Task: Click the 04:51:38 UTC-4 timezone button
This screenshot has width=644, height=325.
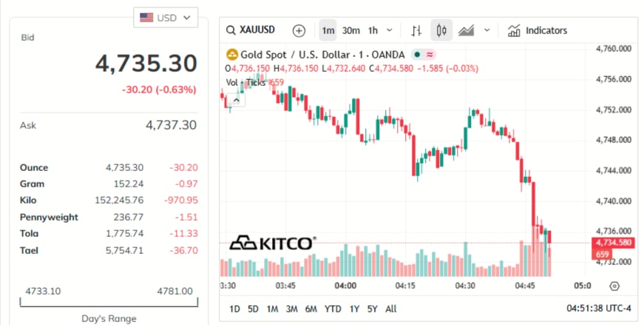Action: pyautogui.click(x=599, y=309)
